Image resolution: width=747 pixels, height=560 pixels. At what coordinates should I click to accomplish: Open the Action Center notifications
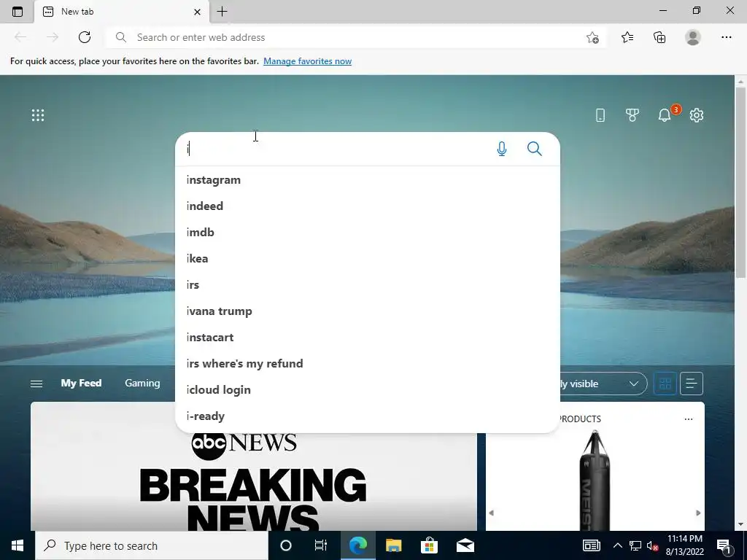pos(724,545)
